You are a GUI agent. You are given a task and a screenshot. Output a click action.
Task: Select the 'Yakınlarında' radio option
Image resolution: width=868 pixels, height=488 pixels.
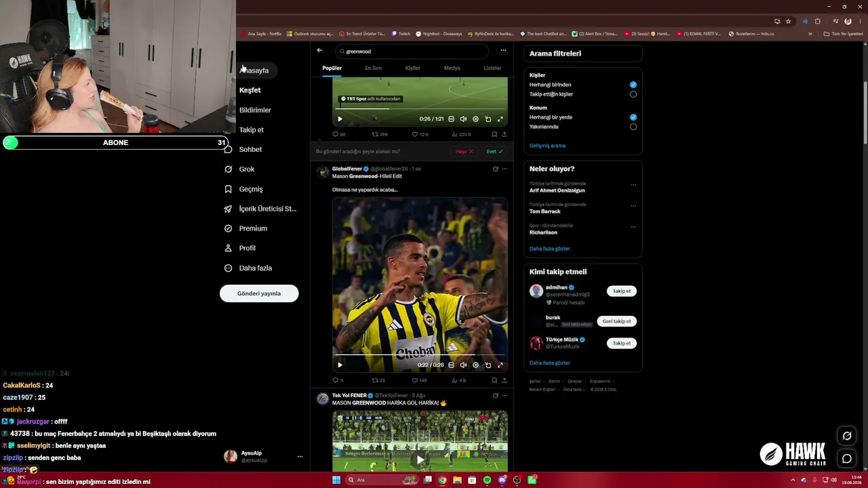pos(633,127)
